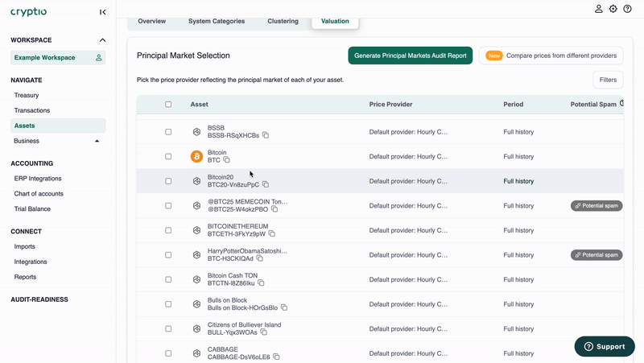This screenshot has width=644, height=363.
Task: Copy the BTCETH-3FkYz9pW identifier
Action: pos(272,233)
